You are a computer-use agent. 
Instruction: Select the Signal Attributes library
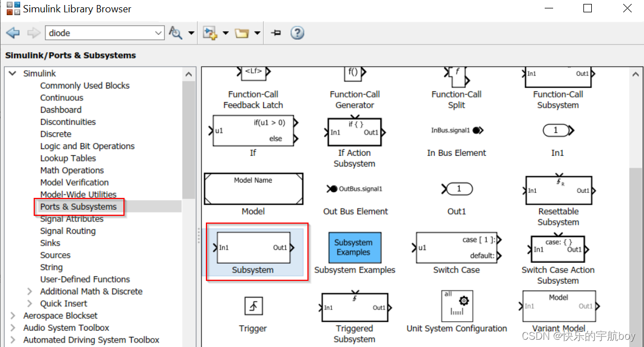coord(71,219)
